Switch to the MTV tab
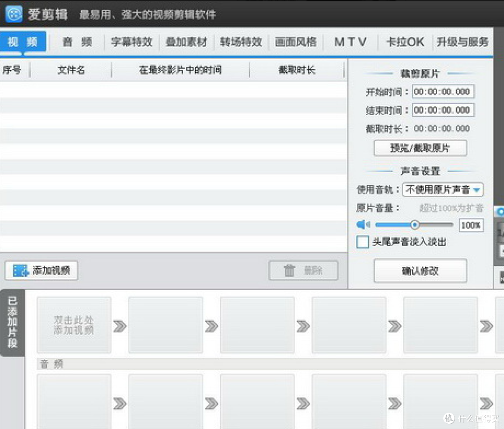Viewport: 504px width, 429px height. pyautogui.click(x=350, y=42)
